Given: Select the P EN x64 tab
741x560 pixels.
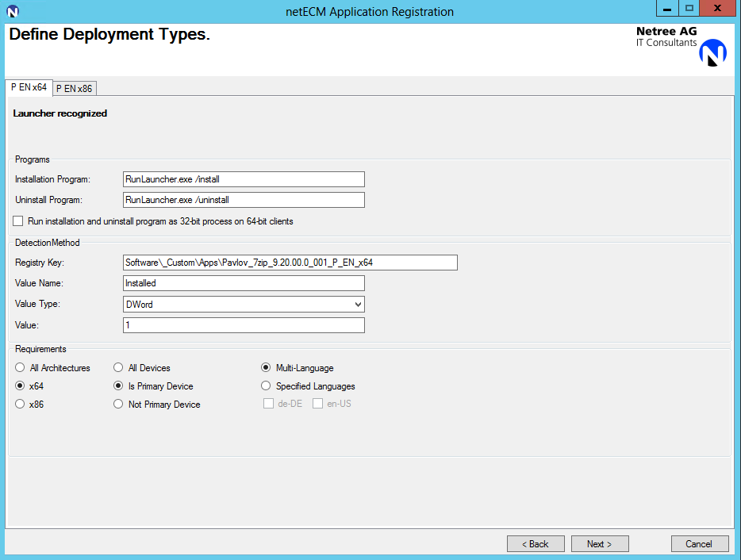Looking at the screenshot, I should pyautogui.click(x=29, y=87).
